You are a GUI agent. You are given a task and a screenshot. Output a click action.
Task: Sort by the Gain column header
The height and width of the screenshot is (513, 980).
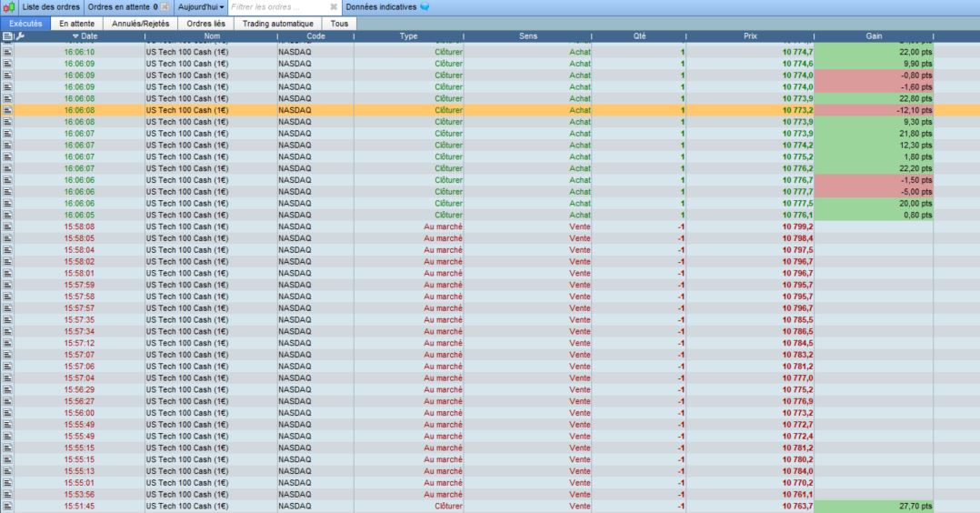tap(874, 36)
